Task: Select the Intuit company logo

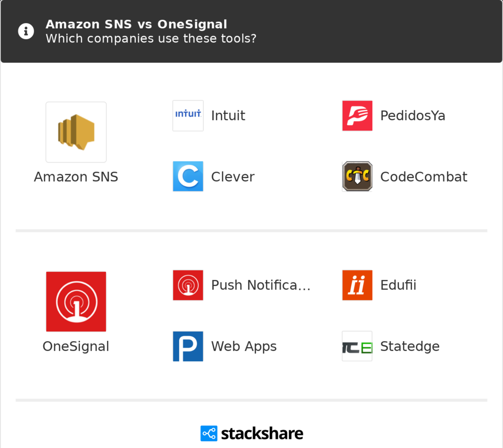Action: pos(188,116)
